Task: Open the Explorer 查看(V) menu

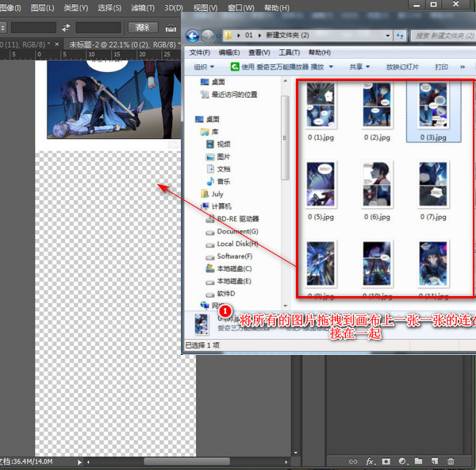Action: coord(259,52)
